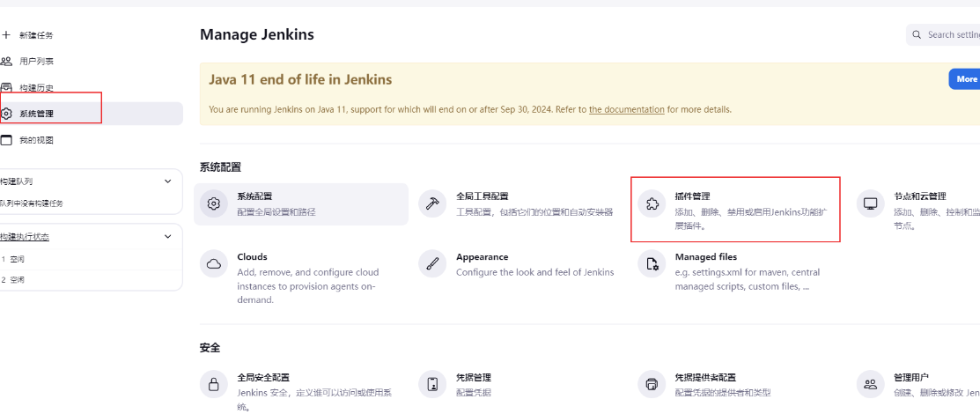Collapse the 构建执行状态 panel chevron
The height and width of the screenshot is (414, 980).
168,236
